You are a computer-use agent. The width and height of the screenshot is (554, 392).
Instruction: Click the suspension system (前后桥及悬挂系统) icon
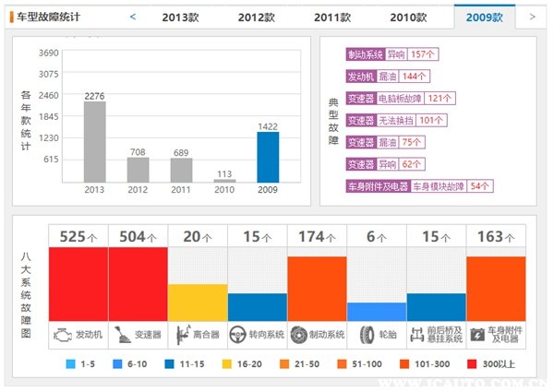pos(419,335)
